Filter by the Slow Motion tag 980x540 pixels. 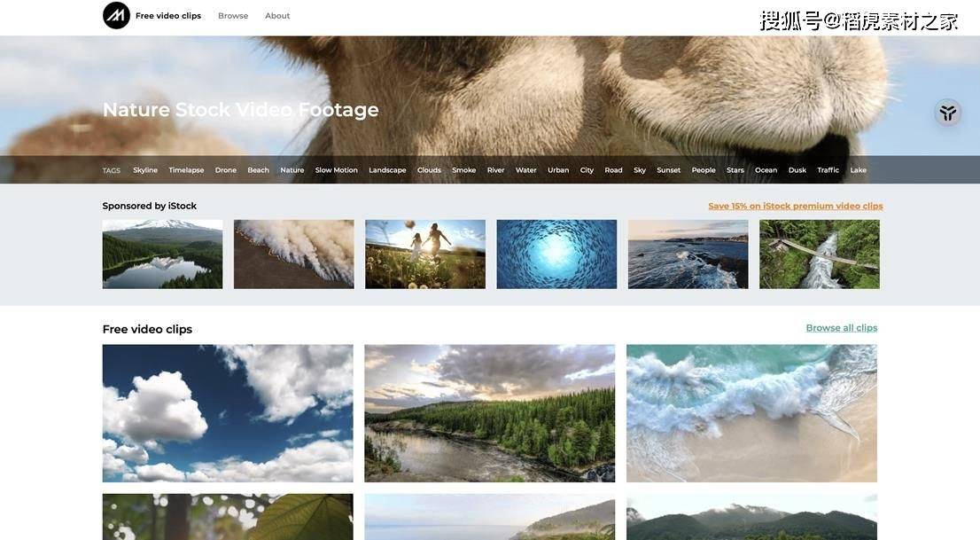pyautogui.click(x=336, y=170)
